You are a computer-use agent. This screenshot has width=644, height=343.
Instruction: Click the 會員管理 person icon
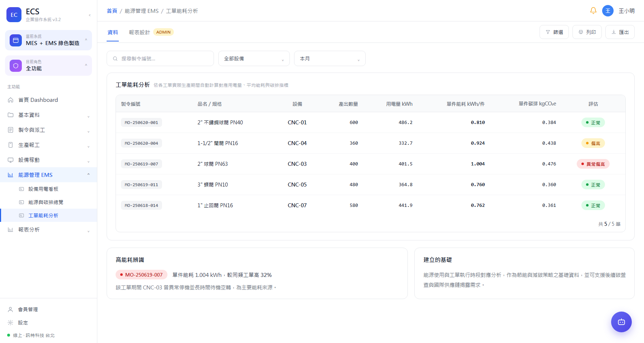pyautogui.click(x=11, y=309)
